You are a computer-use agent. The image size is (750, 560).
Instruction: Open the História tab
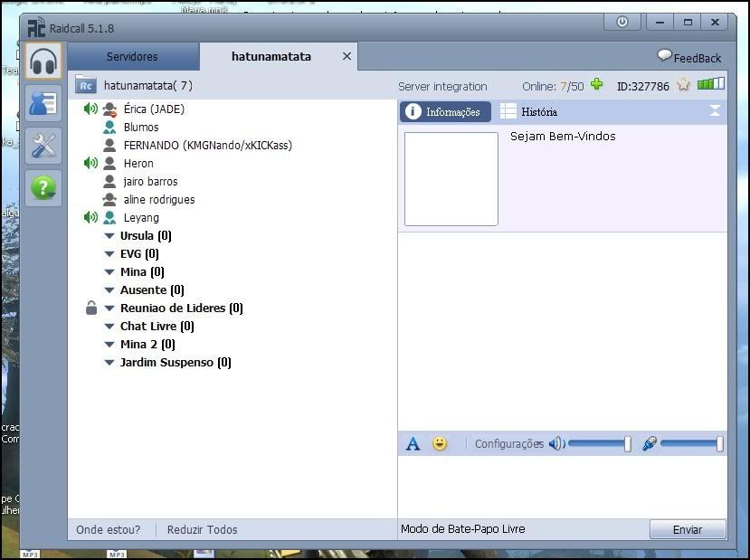click(x=528, y=111)
